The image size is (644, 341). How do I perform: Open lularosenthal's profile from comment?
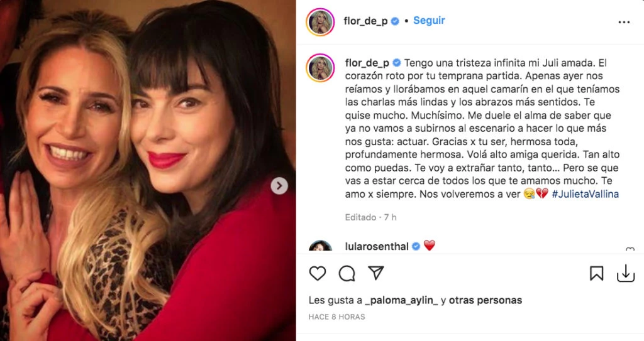click(x=377, y=247)
